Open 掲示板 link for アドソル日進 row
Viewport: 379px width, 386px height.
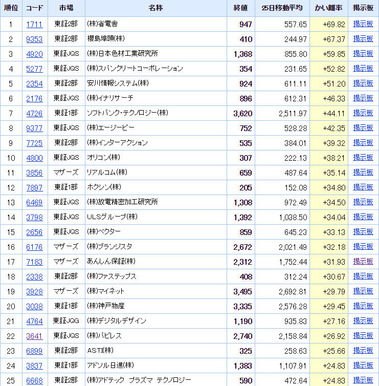point(363,365)
